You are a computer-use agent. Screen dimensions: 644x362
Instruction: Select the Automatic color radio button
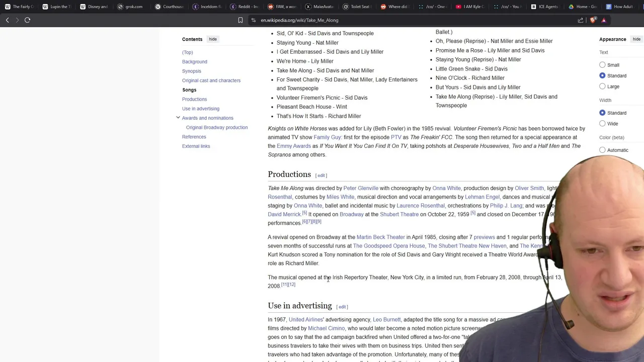602,150
